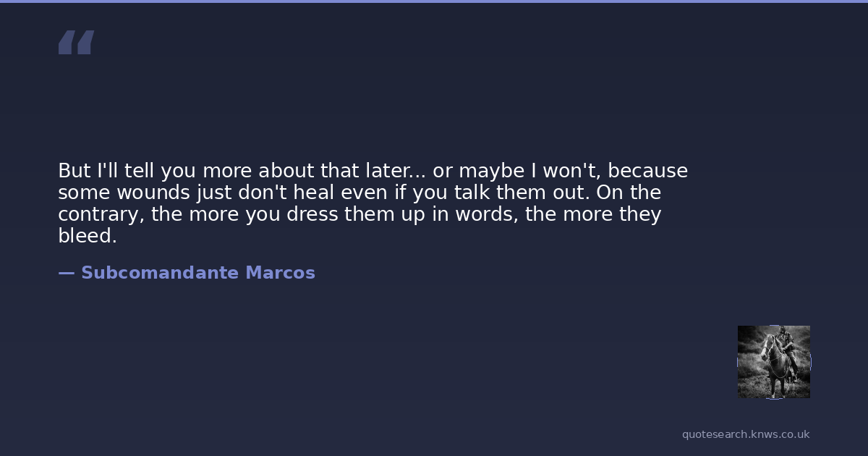868x456 pixels.
Task: Click the em dash before the author name
Action: [66, 273]
